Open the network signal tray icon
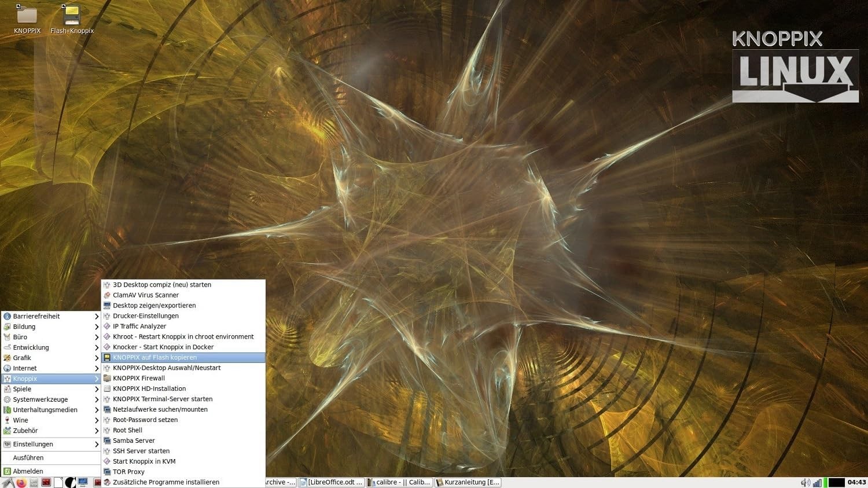868x488 pixels. (x=817, y=483)
